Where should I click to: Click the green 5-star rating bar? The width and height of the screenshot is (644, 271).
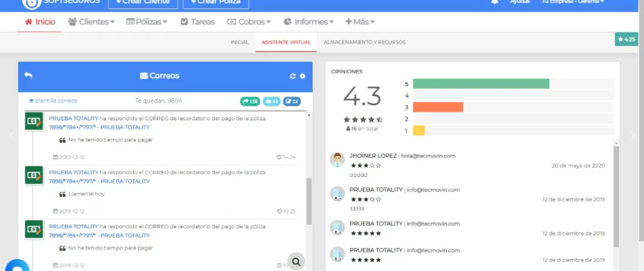pos(481,83)
